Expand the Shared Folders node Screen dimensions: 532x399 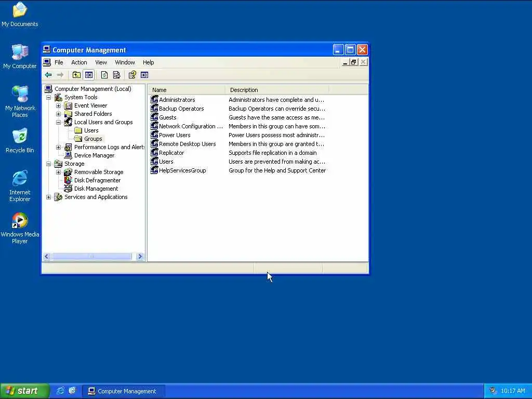pyautogui.click(x=58, y=114)
